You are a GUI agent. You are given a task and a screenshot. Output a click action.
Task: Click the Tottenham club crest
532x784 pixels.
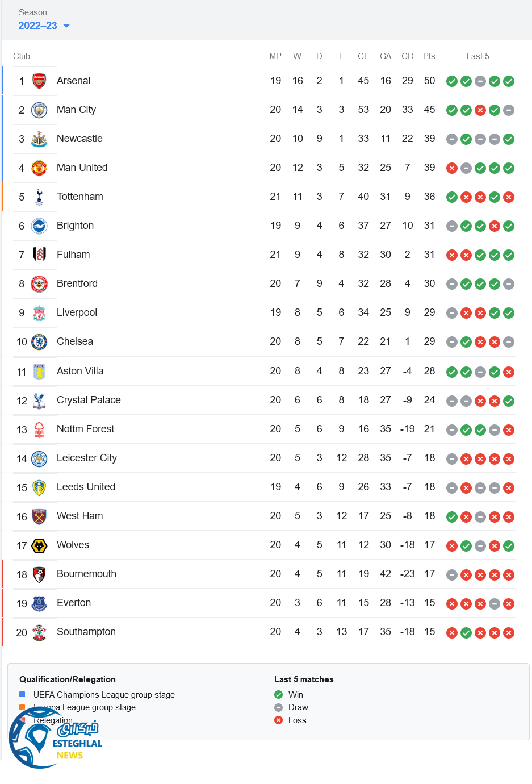click(x=39, y=197)
